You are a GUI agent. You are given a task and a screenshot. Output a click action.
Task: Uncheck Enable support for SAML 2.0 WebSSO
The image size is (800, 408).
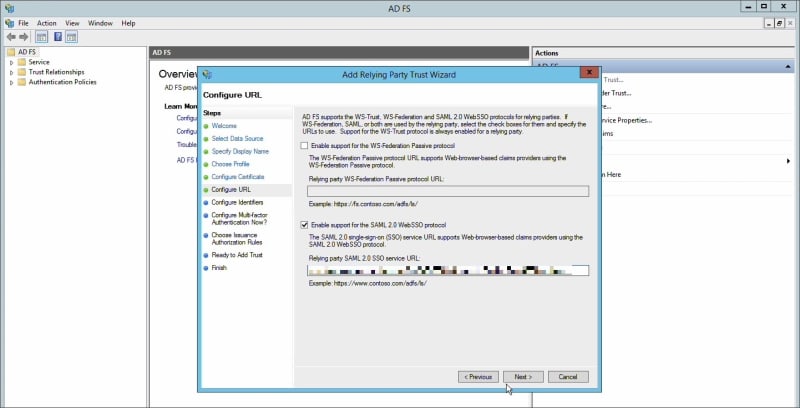point(305,225)
